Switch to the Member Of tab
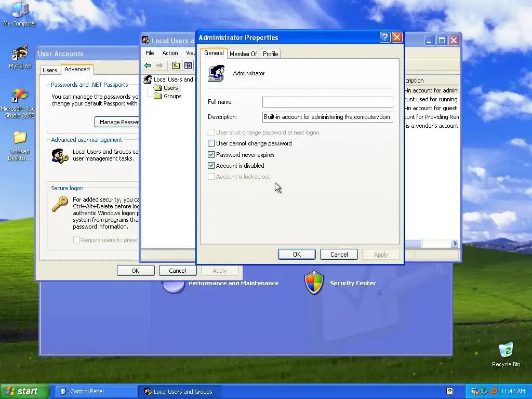 coord(243,54)
